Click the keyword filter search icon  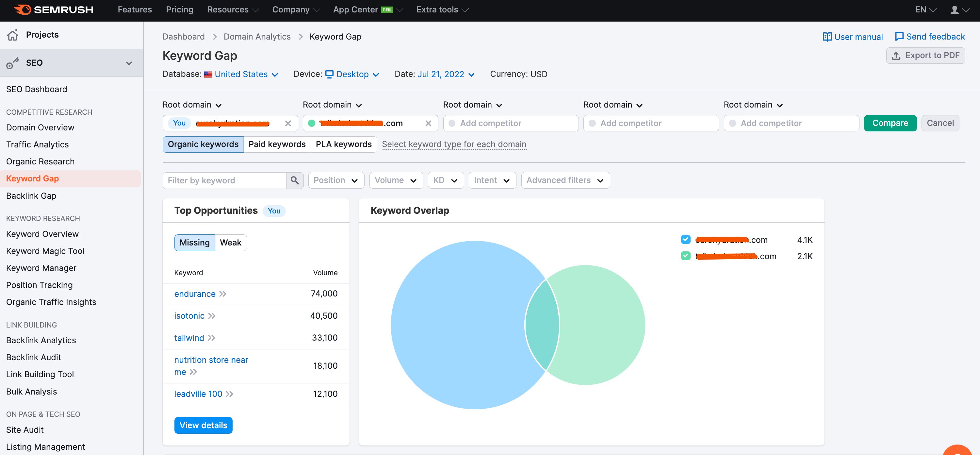pyautogui.click(x=294, y=180)
